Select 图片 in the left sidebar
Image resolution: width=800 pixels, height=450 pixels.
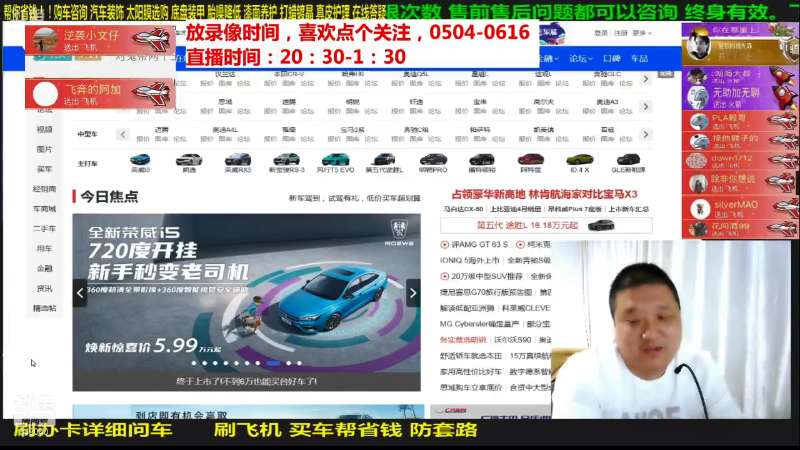click(44, 149)
